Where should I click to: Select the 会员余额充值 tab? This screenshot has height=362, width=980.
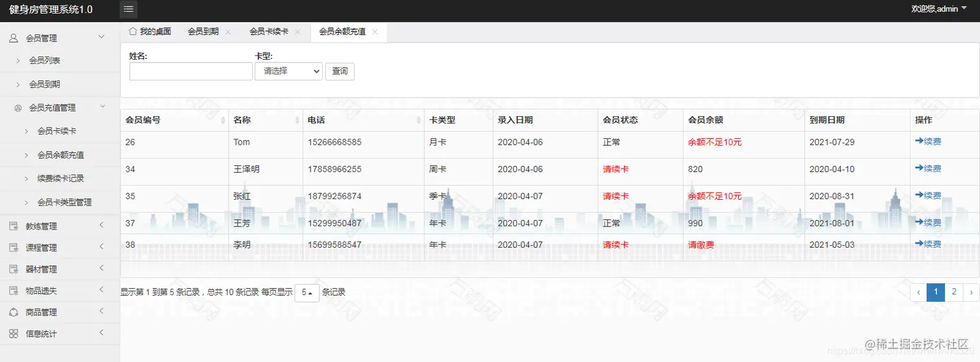pos(342,32)
